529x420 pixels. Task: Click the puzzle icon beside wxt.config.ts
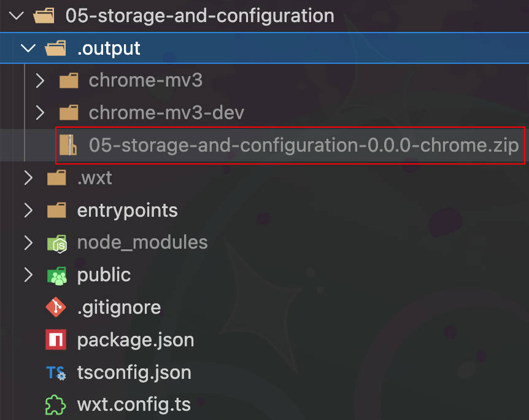pyautogui.click(x=56, y=405)
